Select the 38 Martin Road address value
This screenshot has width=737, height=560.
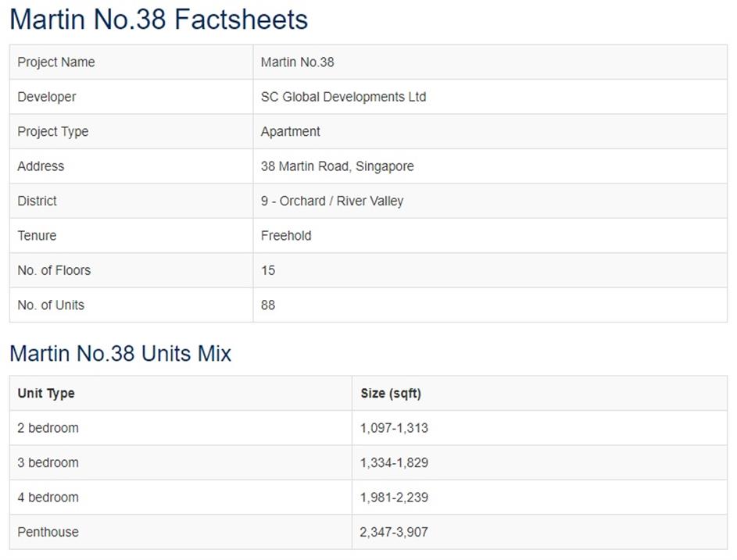337,166
